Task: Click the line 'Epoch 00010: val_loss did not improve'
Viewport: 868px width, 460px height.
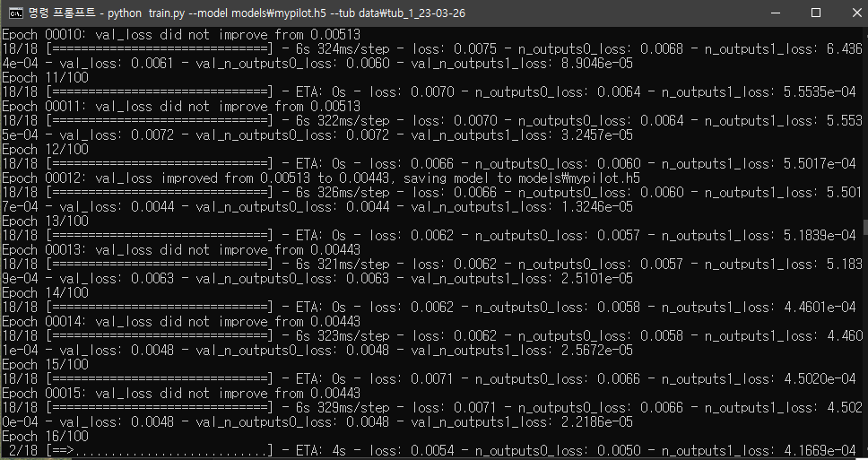Action: (181, 35)
